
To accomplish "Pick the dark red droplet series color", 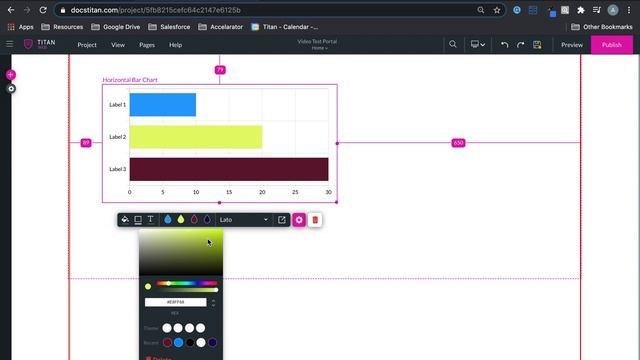I will [194, 220].
